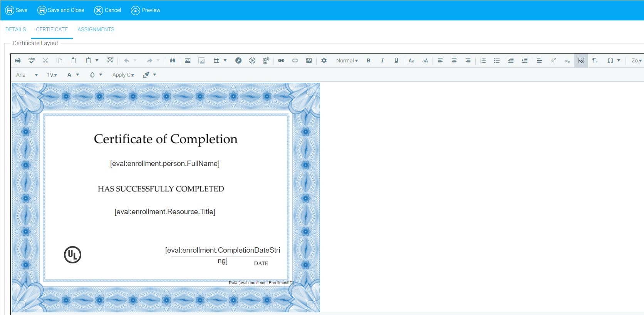This screenshot has width=644, height=315.
Task: Click the Preview button
Action: [146, 10]
